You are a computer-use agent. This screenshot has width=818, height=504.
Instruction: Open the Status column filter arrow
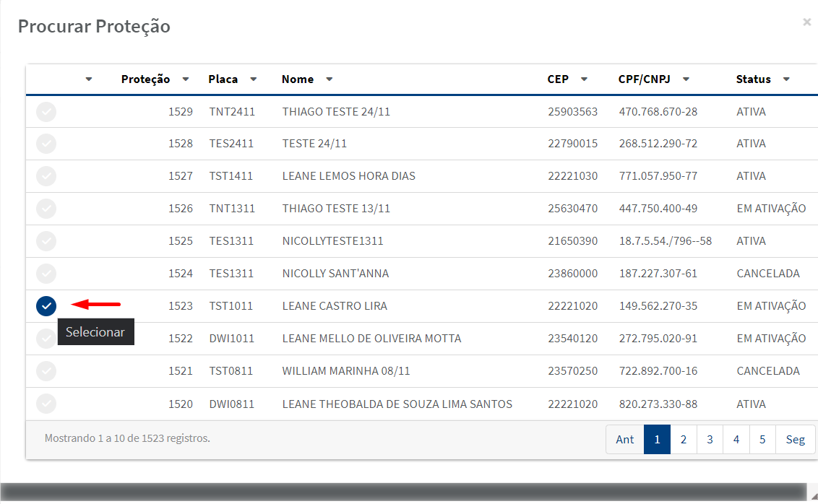(x=786, y=79)
